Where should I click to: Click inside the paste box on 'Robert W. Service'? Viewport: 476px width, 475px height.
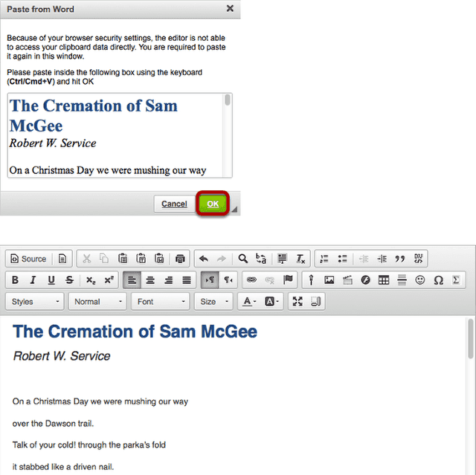pos(53,143)
